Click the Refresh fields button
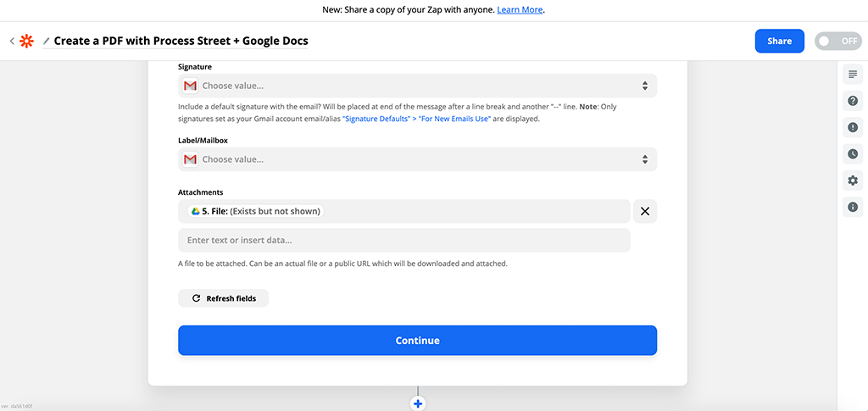The height and width of the screenshot is (411, 868). click(223, 298)
